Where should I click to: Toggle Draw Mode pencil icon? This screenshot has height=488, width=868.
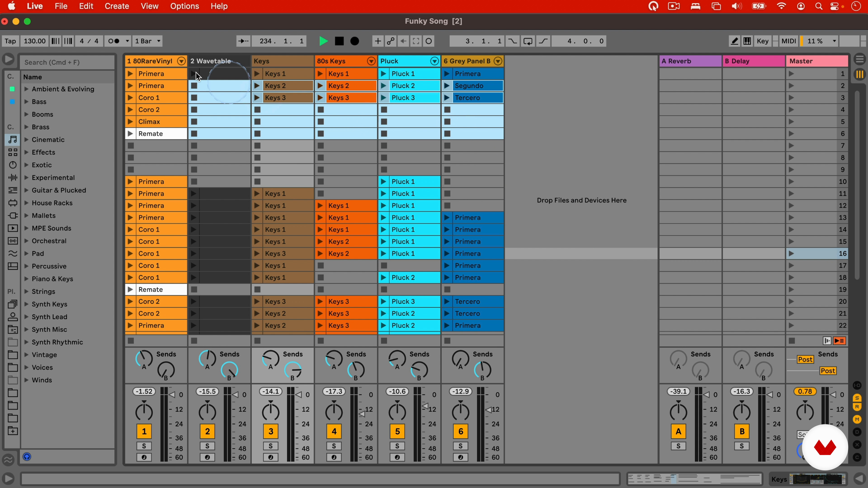pyautogui.click(x=734, y=41)
